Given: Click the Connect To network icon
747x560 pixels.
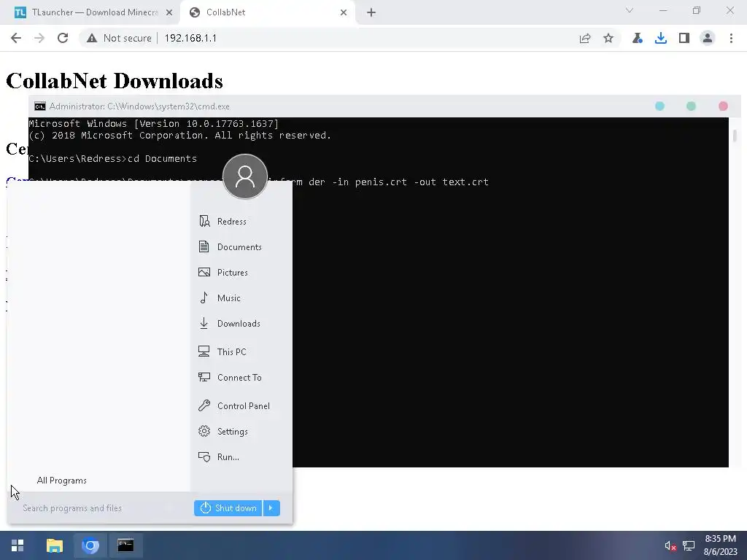Looking at the screenshot, I should (204, 377).
